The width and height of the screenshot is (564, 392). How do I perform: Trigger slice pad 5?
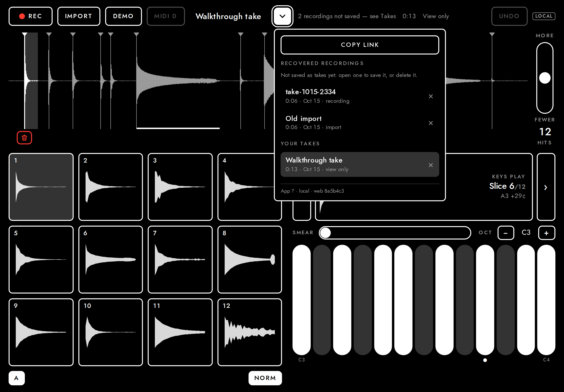coord(41,260)
